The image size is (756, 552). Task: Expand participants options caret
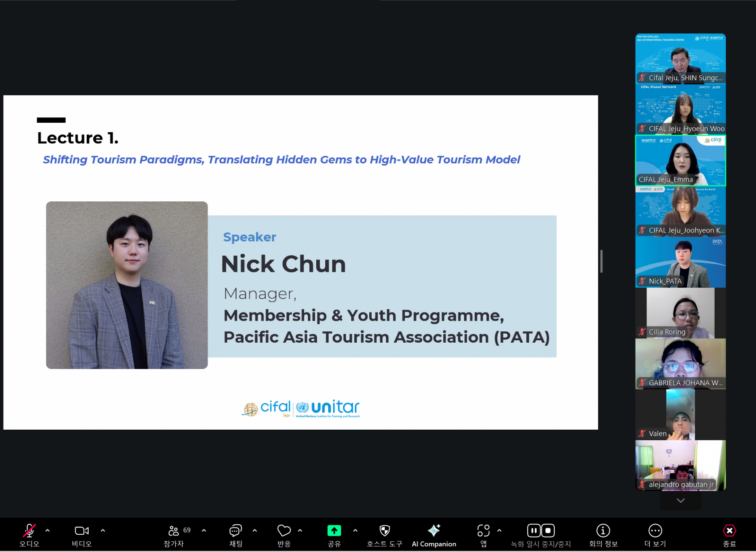pos(204,531)
